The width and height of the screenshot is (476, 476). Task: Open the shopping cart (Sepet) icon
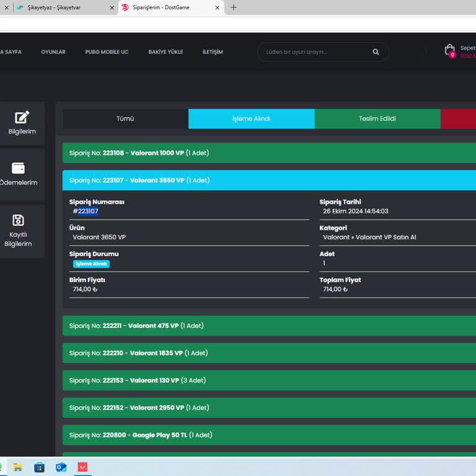(450, 51)
